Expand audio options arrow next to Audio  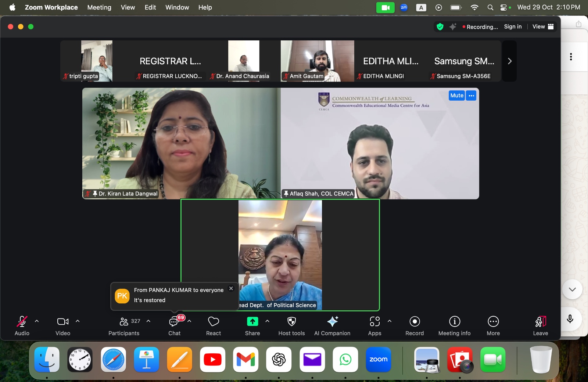[x=37, y=321]
